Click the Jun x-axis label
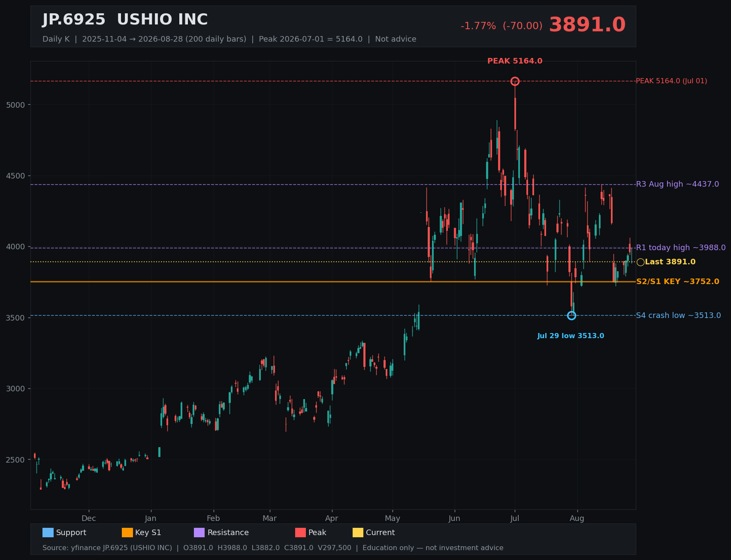This screenshot has width=731, height=560. pyautogui.click(x=454, y=518)
